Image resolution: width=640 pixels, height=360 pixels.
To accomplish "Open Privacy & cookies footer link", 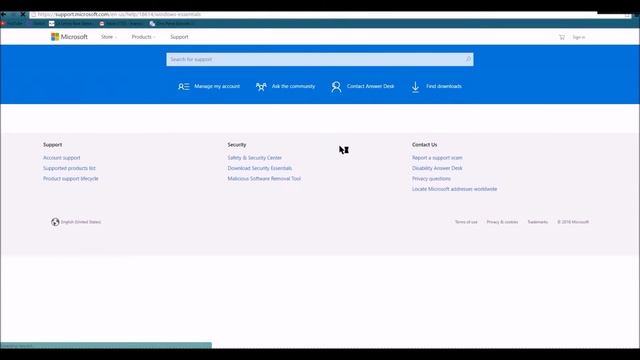I will click(502, 222).
